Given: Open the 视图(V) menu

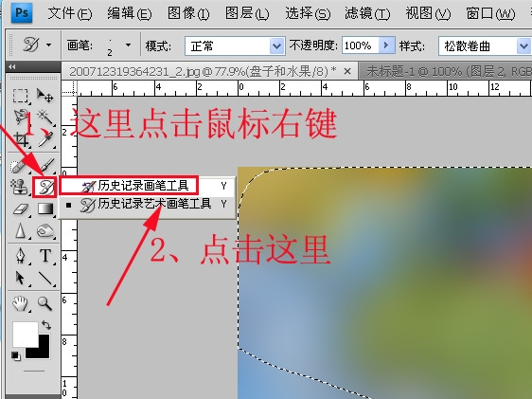Looking at the screenshot, I should coord(428,13).
